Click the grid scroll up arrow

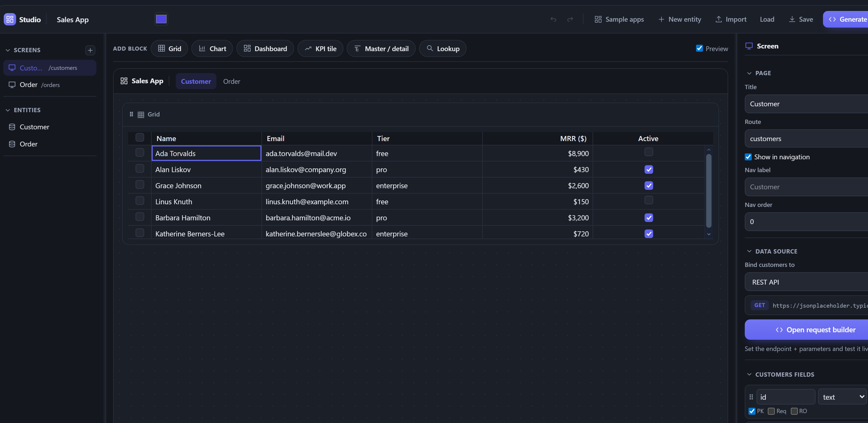[709, 150]
